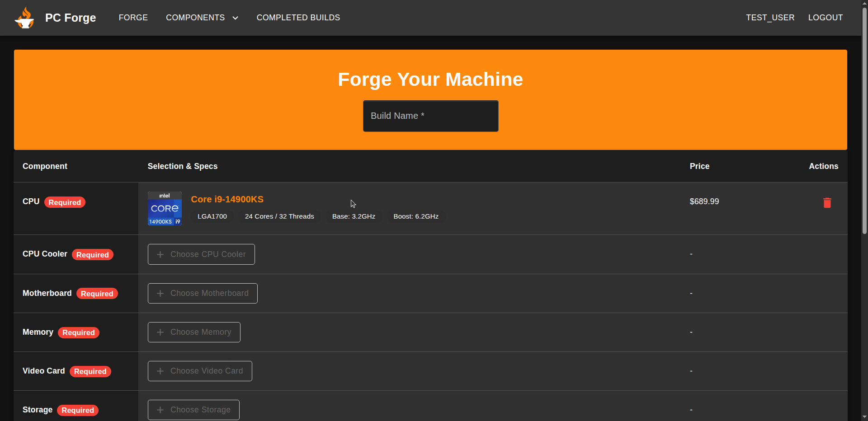This screenshot has width=868, height=421.
Task: Log out using the Logout link
Action: click(x=825, y=18)
